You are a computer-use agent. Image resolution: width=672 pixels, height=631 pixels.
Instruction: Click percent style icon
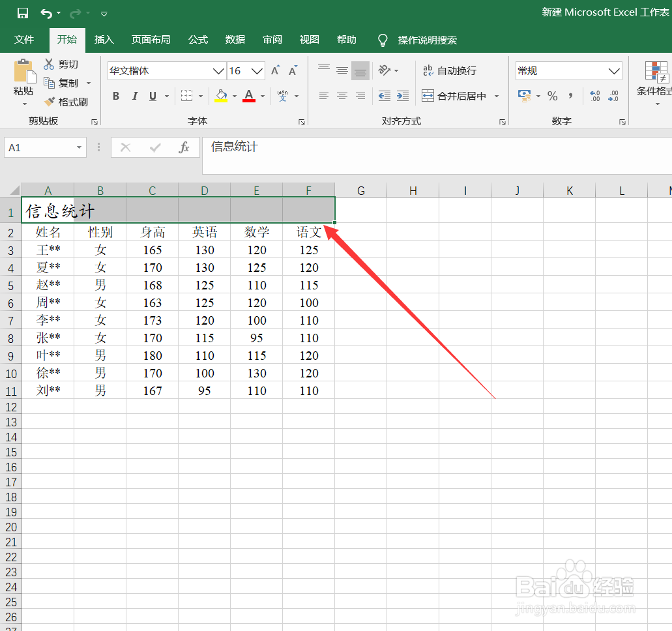coord(553,96)
